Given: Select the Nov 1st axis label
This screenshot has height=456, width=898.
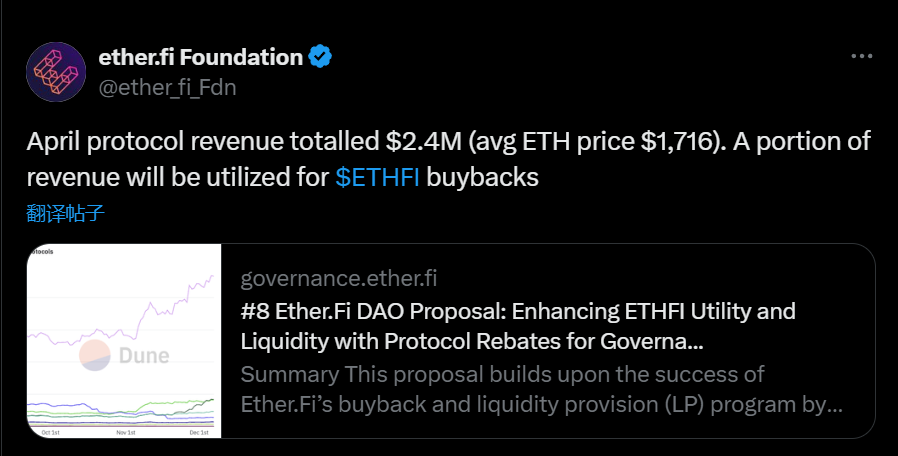Looking at the screenshot, I should coord(126,433).
